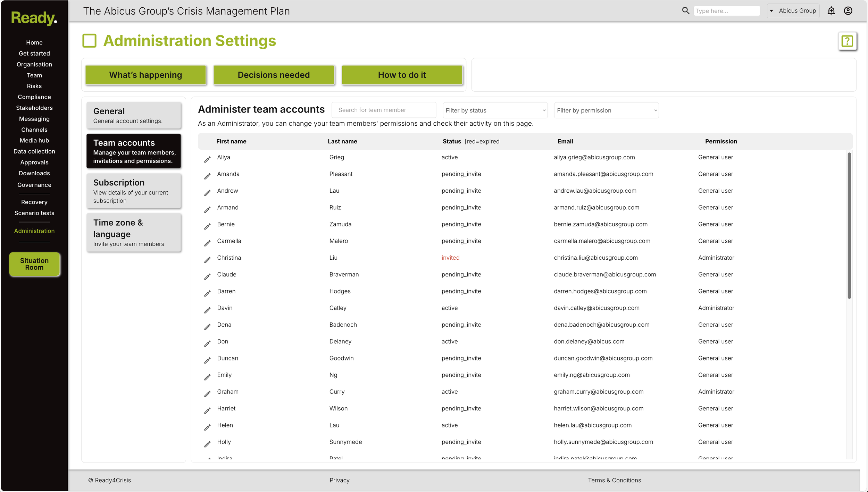This screenshot has width=868, height=492.
Task: Click the notification bell icon
Action: coord(831,11)
